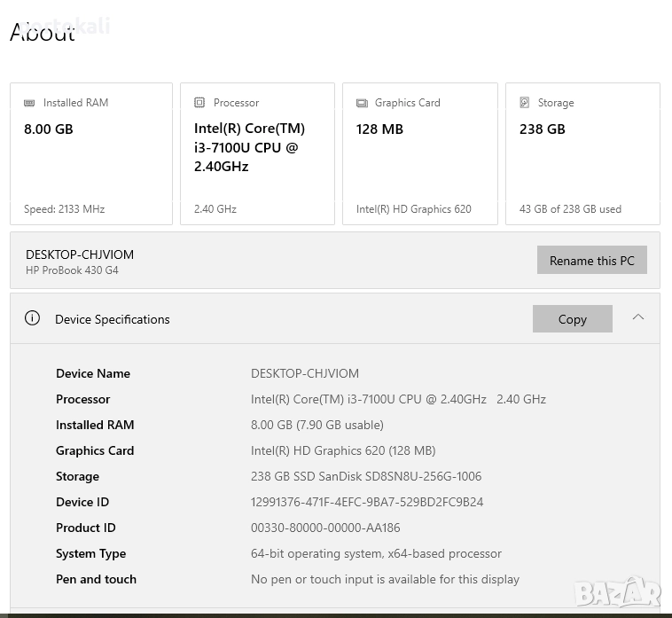Collapse Device Specifications using the chevron arrow
This screenshot has height=618, width=672.
tap(638, 317)
